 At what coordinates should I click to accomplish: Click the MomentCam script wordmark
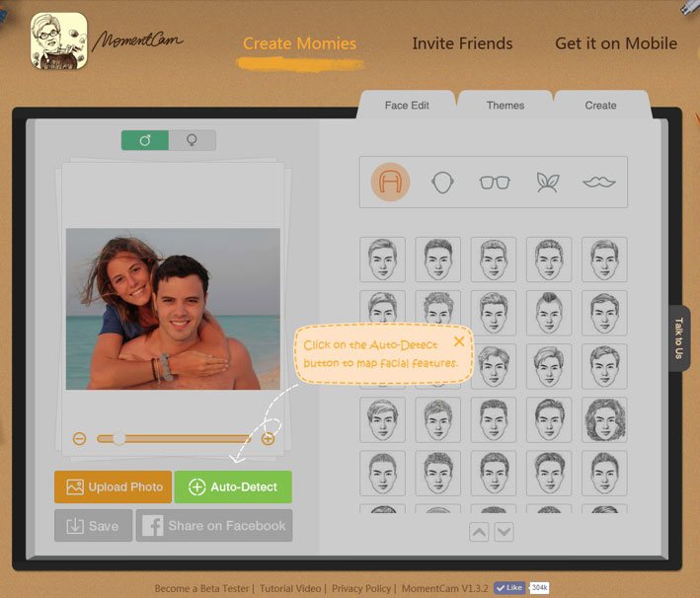pyautogui.click(x=137, y=41)
